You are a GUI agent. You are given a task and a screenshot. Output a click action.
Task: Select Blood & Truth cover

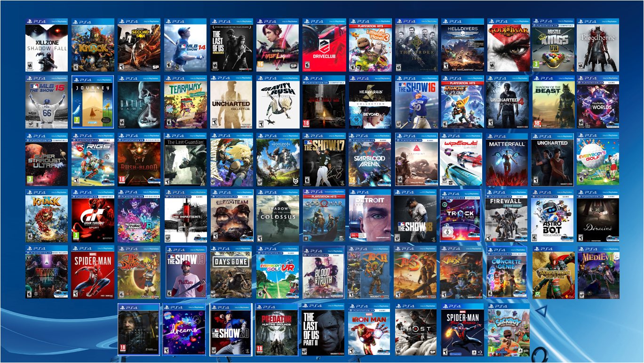tap(324, 272)
